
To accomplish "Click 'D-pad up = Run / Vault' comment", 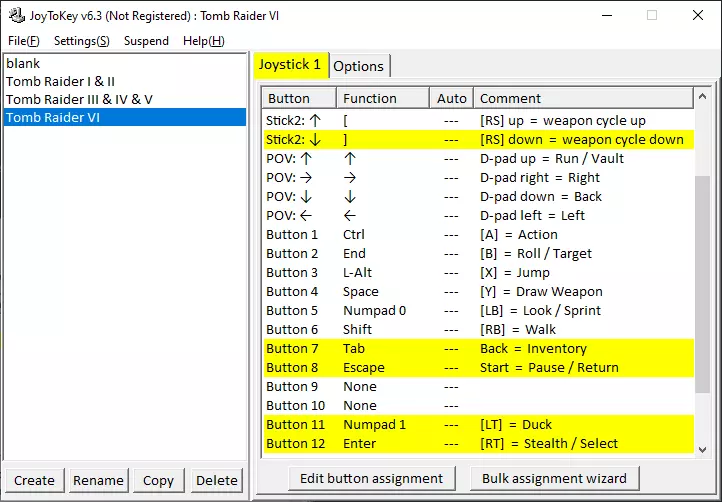I will pos(552,158).
